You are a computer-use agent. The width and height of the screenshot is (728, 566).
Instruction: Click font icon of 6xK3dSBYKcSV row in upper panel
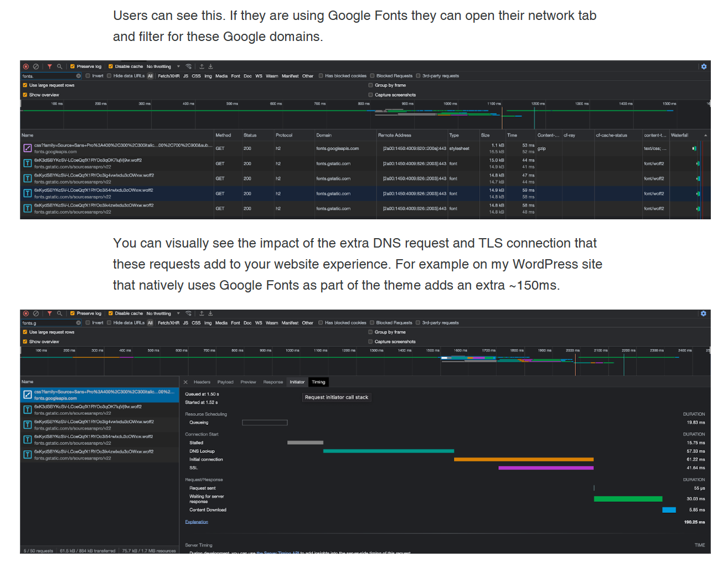pyautogui.click(x=27, y=163)
